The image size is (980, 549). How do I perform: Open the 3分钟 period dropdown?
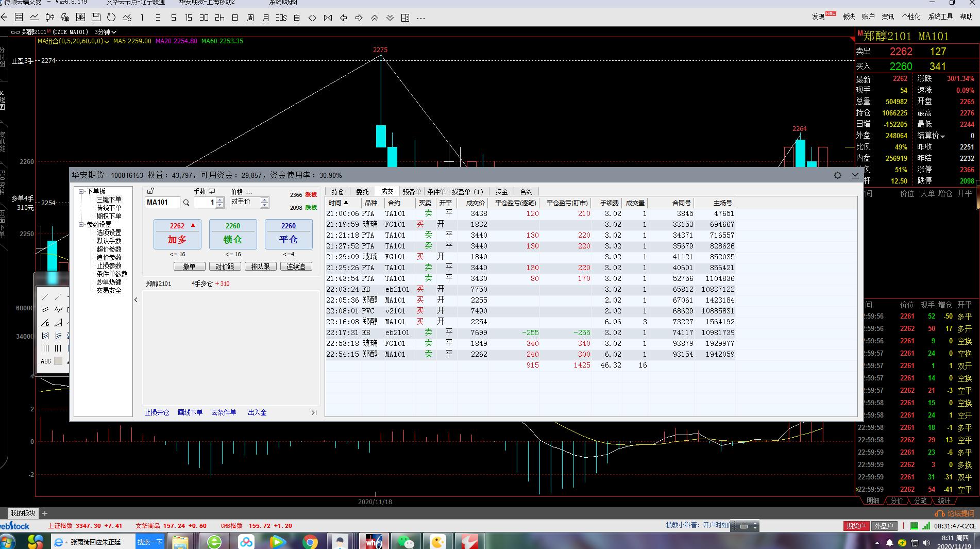click(x=106, y=32)
